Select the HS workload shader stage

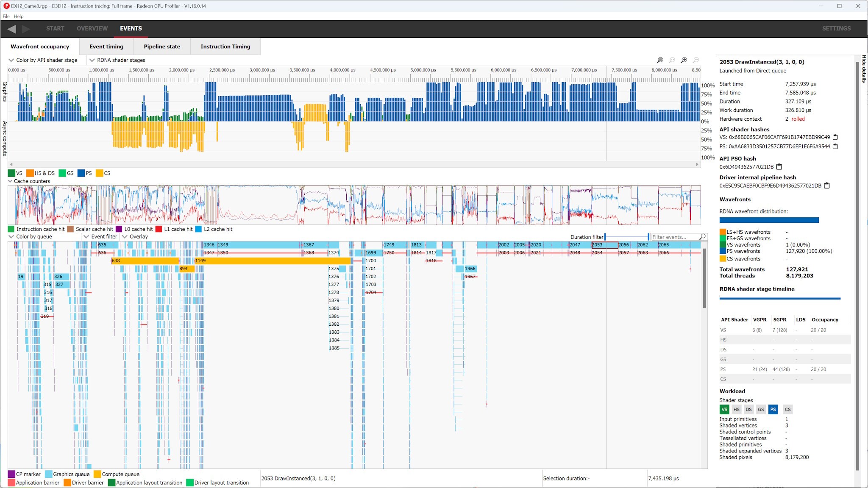737,410
